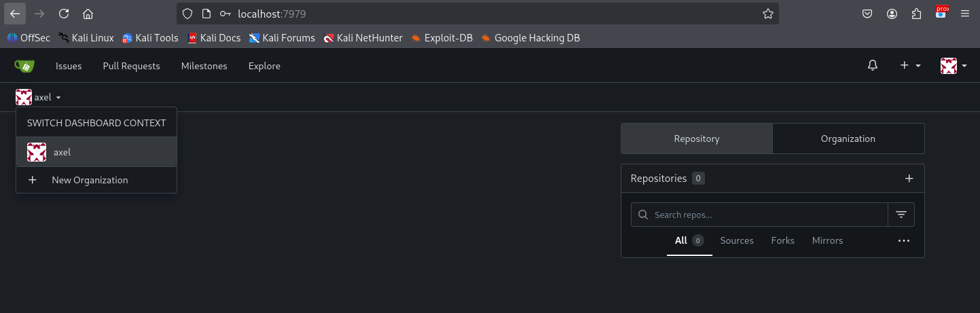Click the plus icon in Repositories header
The image size is (980, 313).
(x=909, y=179)
